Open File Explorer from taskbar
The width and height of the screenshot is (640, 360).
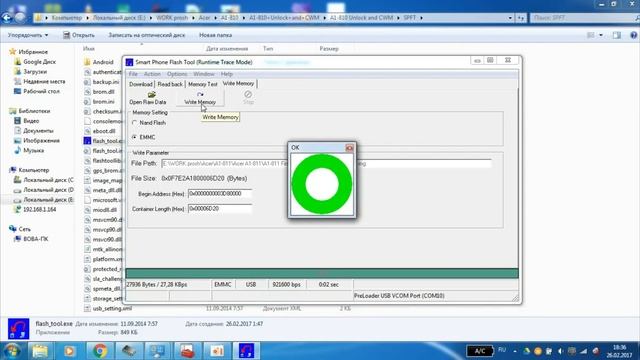(x=40, y=351)
